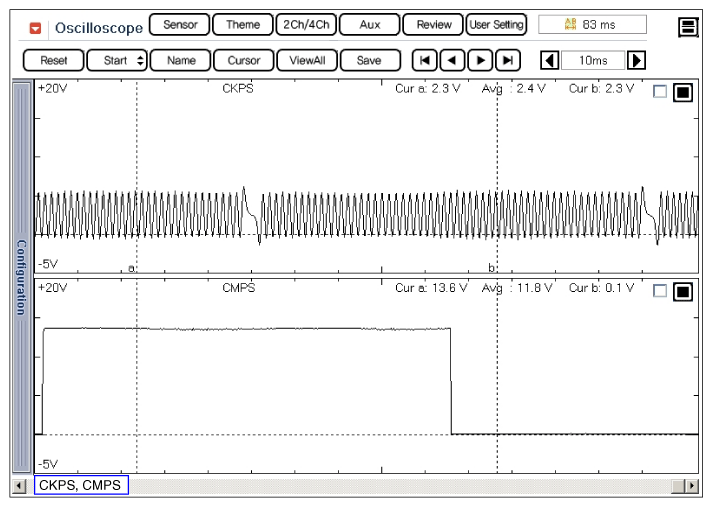
Task: Toggle the filled square box on CMPS channel
Action: [x=683, y=291]
